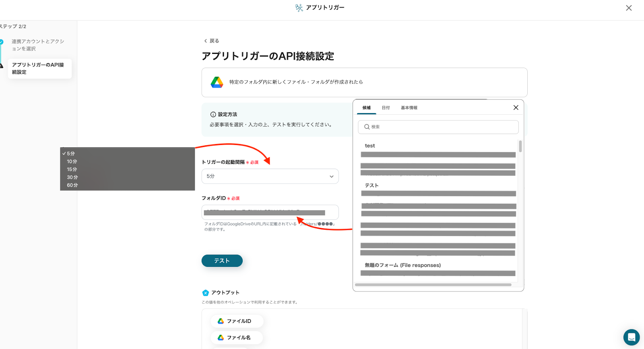The height and width of the screenshot is (349, 644).
Task: Expand the トリガーの起動間隔 dropdown
Action: 270,176
